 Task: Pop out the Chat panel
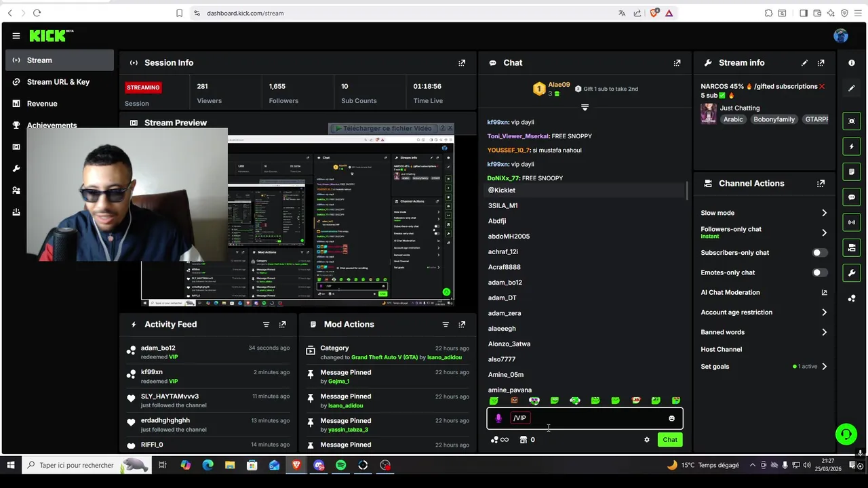[x=677, y=62]
